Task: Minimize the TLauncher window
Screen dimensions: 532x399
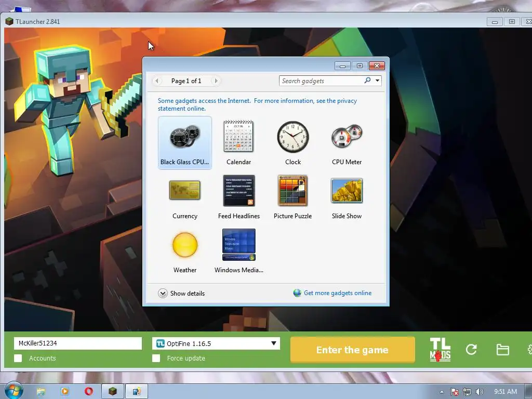Action: [x=495, y=22]
